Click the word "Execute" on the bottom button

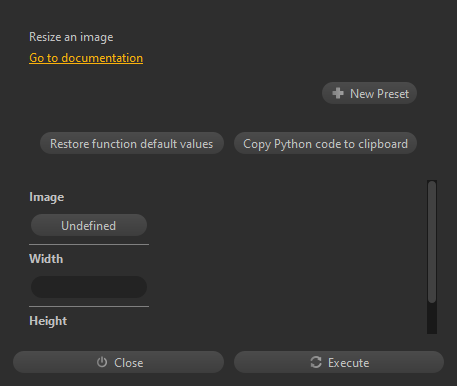[x=349, y=363]
